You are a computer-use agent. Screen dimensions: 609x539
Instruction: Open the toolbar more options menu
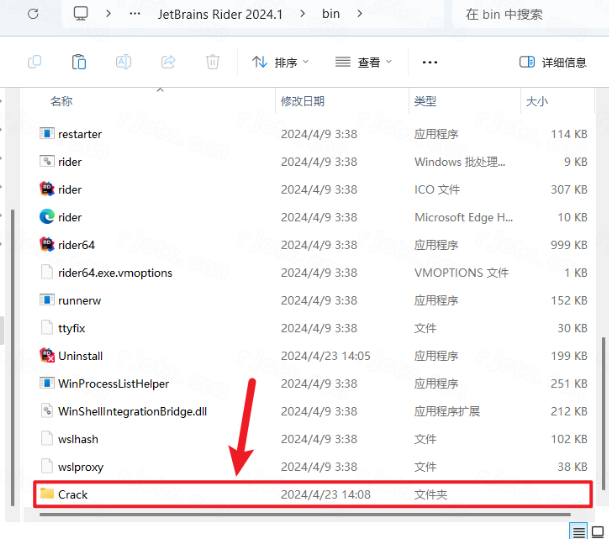[x=430, y=62]
